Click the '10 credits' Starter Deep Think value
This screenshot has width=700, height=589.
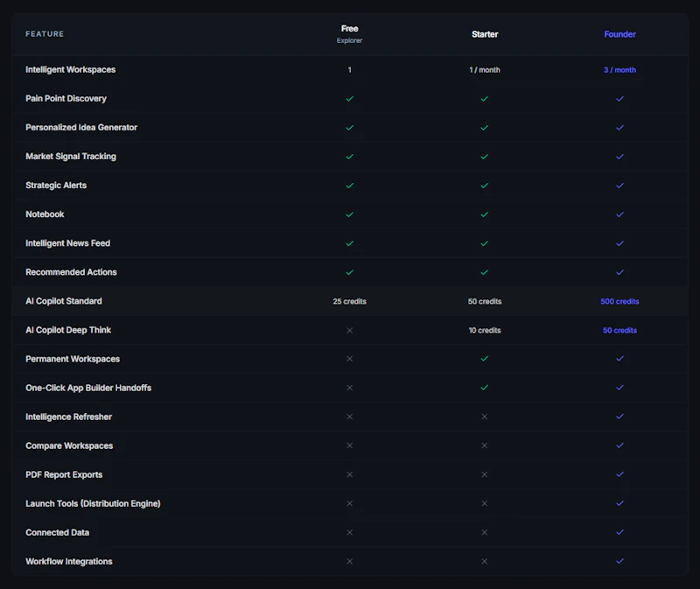(x=485, y=331)
